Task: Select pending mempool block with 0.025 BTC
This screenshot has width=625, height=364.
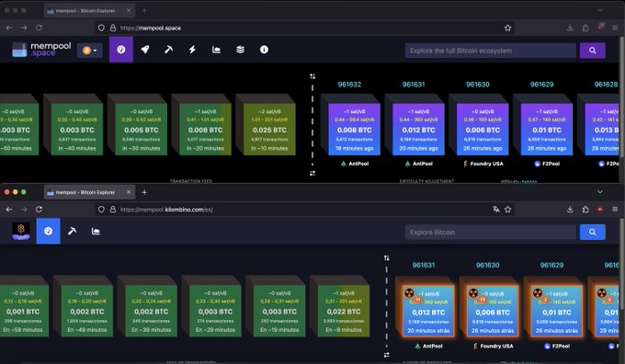Action: pyautogui.click(x=269, y=130)
